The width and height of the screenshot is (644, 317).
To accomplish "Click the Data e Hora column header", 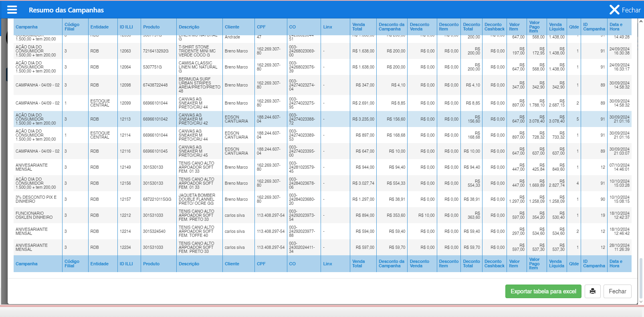I will click(x=616, y=27).
